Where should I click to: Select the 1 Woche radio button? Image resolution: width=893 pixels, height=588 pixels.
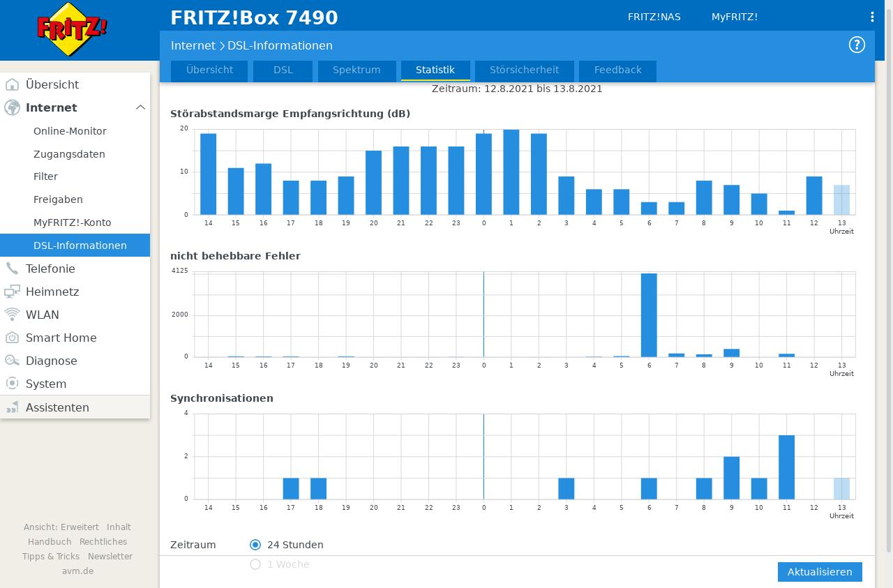click(255, 564)
